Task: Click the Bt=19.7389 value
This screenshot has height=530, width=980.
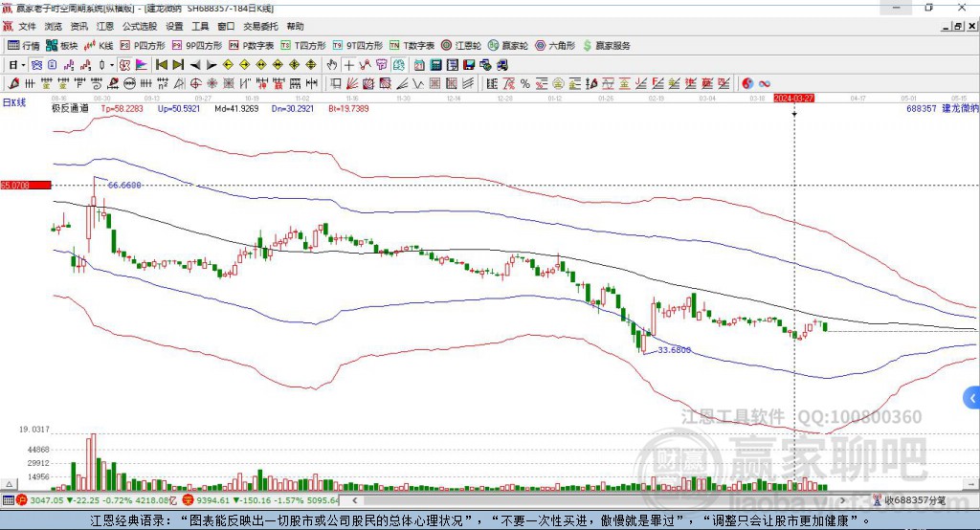Action: click(348, 108)
